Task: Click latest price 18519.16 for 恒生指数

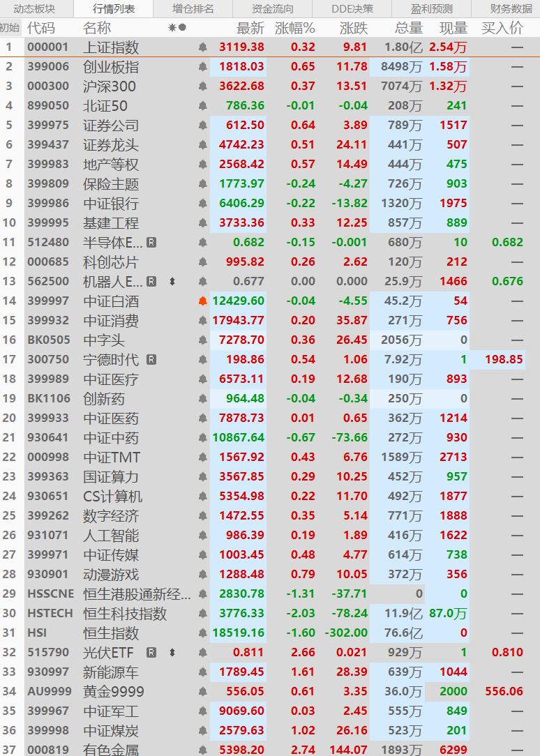Action: click(238, 633)
